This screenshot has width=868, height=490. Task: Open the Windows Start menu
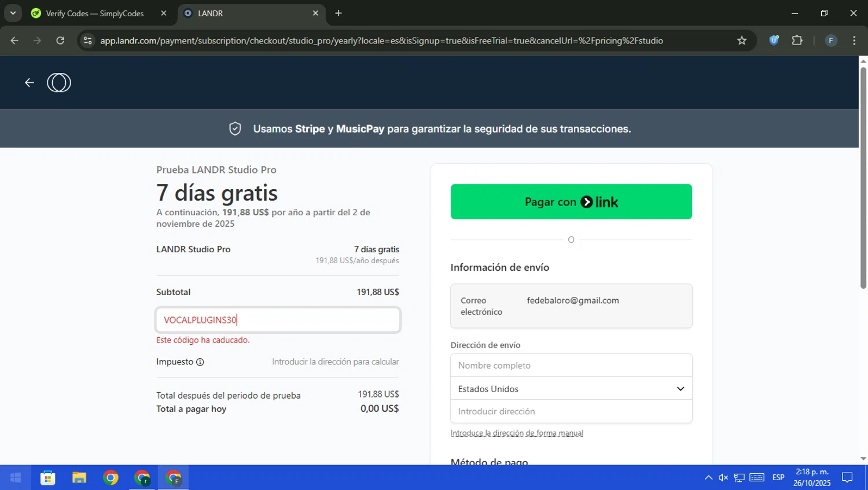16,477
